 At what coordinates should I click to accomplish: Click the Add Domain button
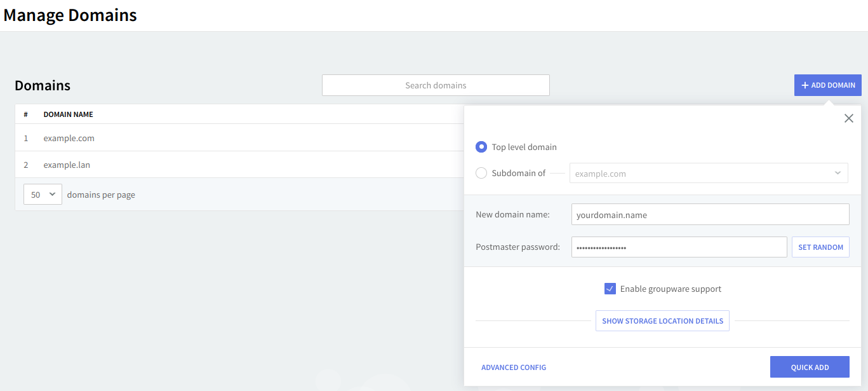tap(827, 85)
